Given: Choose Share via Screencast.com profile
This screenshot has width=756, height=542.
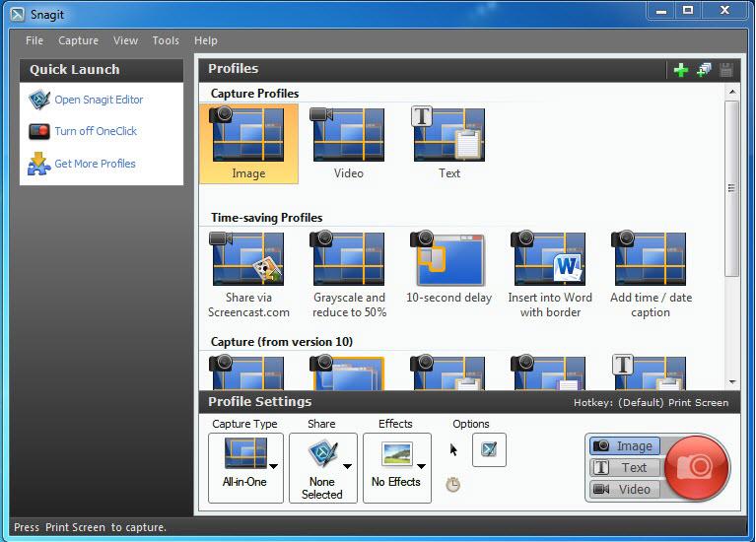Looking at the screenshot, I should [248, 275].
